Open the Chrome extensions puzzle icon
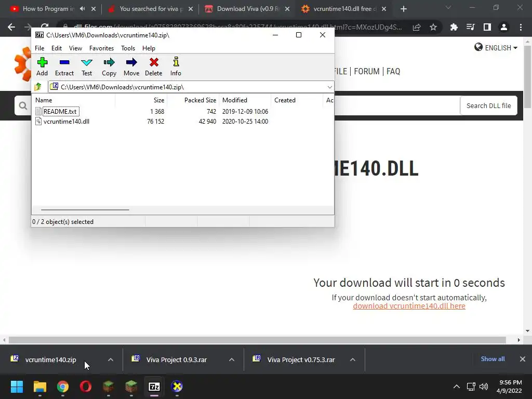This screenshot has width=532, height=399. pyautogui.click(x=454, y=27)
